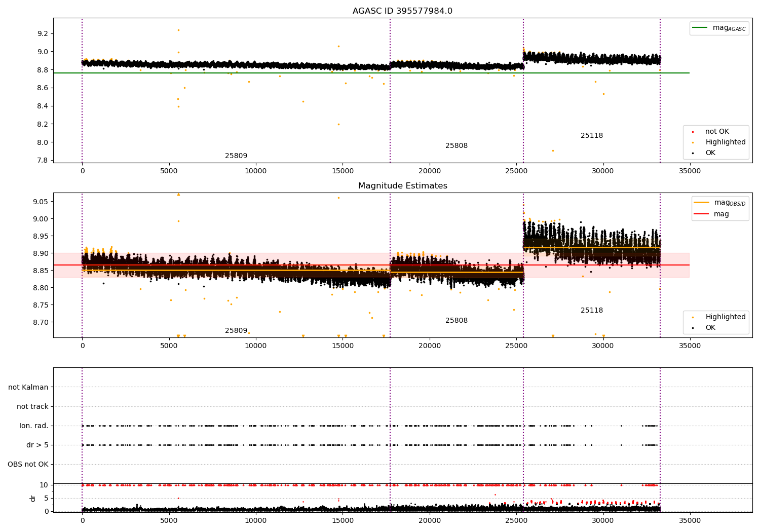This screenshot has width=760, height=532.
Task: Select "OK" in Magnitude Estimates lower legend
Action: 710,328
